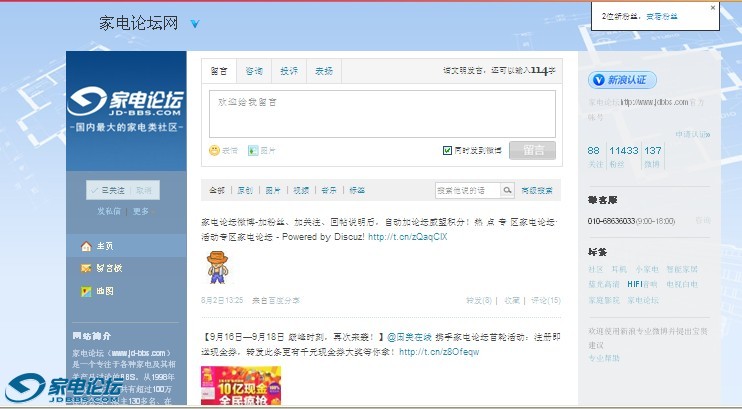Switch to the 投诉 tab
The height and width of the screenshot is (409, 742).
[x=289, y=71]
